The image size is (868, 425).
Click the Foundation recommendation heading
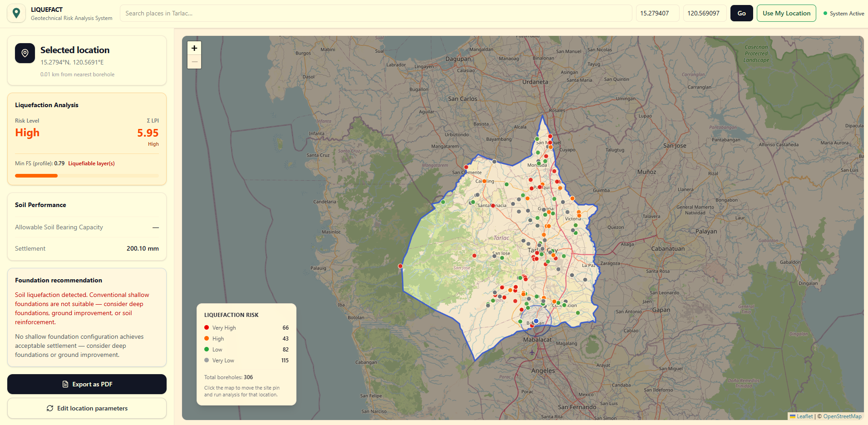click(x=59, y=280)
